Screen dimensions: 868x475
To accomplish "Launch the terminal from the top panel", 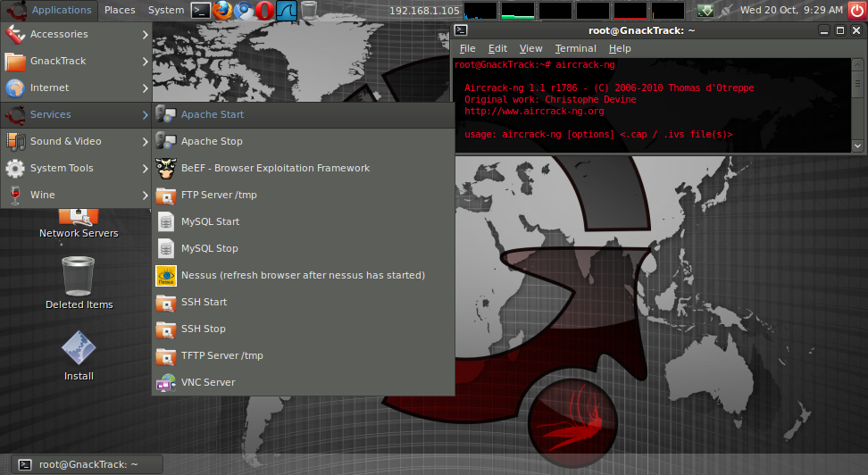I will click(x=201, y=10).
